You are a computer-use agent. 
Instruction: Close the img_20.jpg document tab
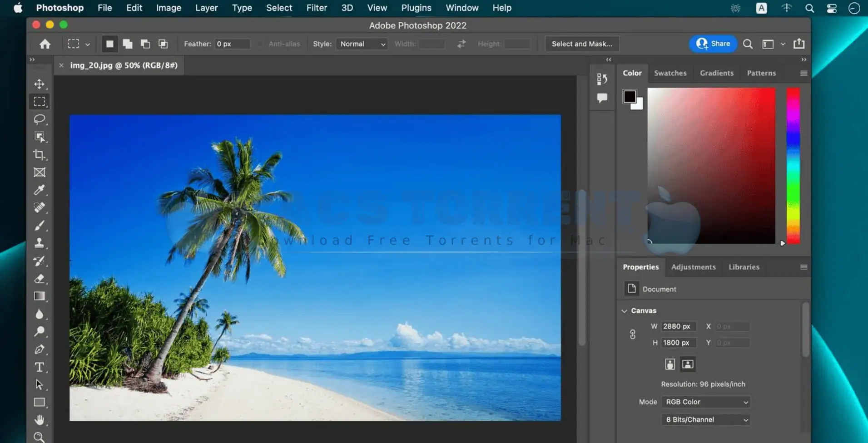coord(61,65)
